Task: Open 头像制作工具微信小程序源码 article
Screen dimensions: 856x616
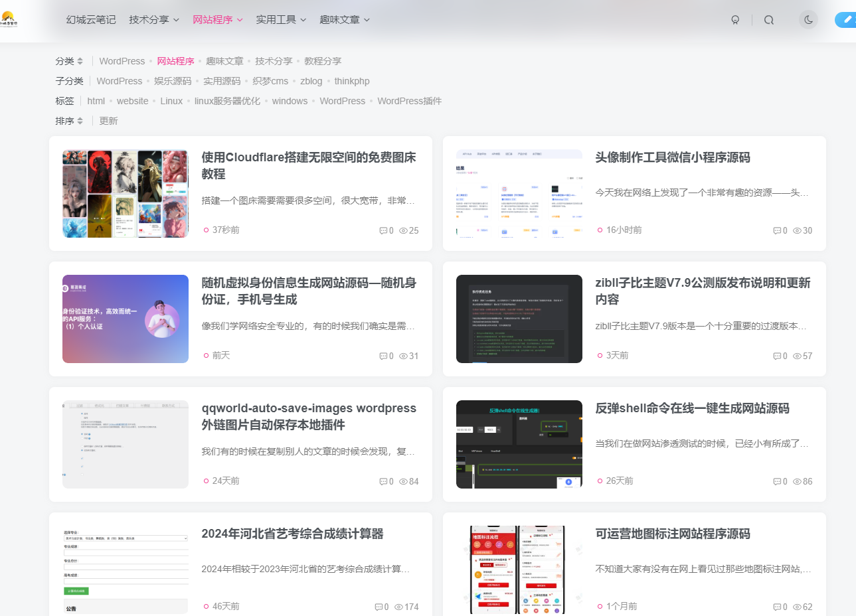Action: (673, 157)
